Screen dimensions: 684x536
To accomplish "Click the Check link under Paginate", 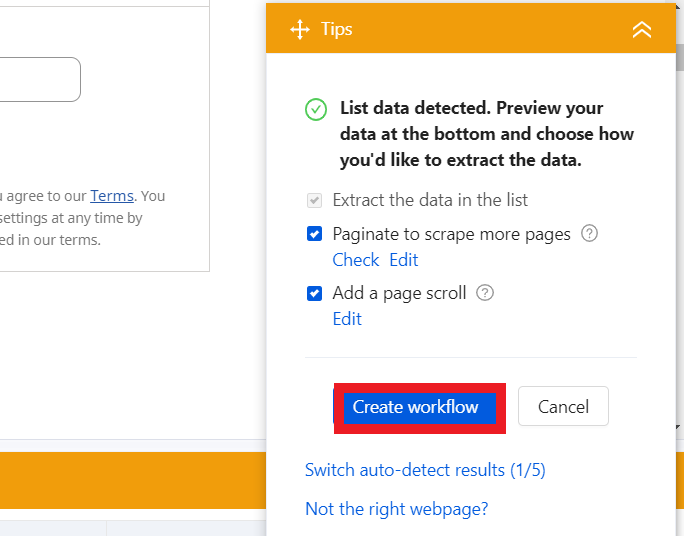I will tap(355, 260).
